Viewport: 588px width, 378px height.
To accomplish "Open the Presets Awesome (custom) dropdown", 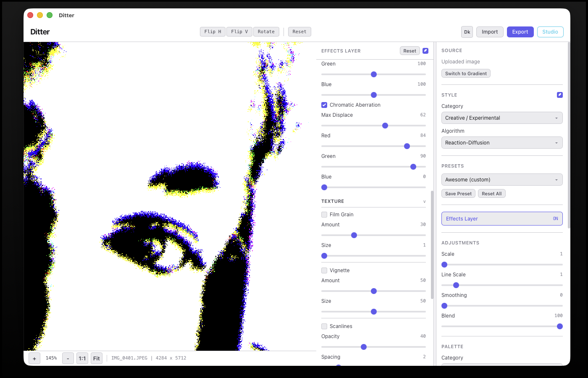I will [501, 180].
